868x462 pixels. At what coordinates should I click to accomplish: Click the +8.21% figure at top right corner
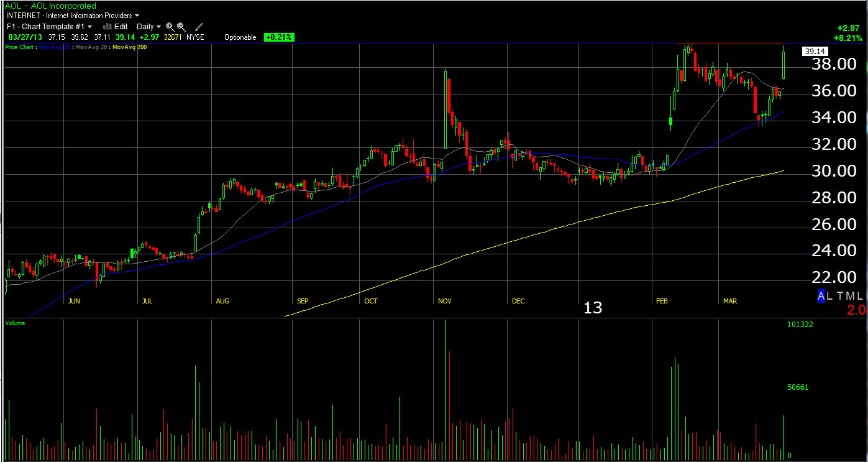point(848,38)
